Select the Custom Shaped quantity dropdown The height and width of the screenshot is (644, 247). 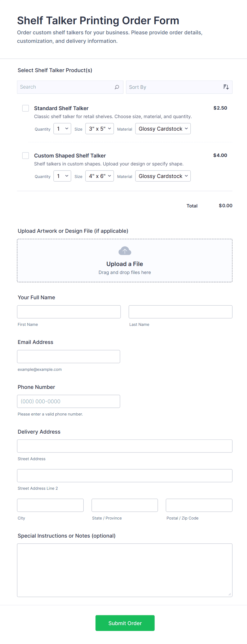pyautogui.click(x=62, y=176)
